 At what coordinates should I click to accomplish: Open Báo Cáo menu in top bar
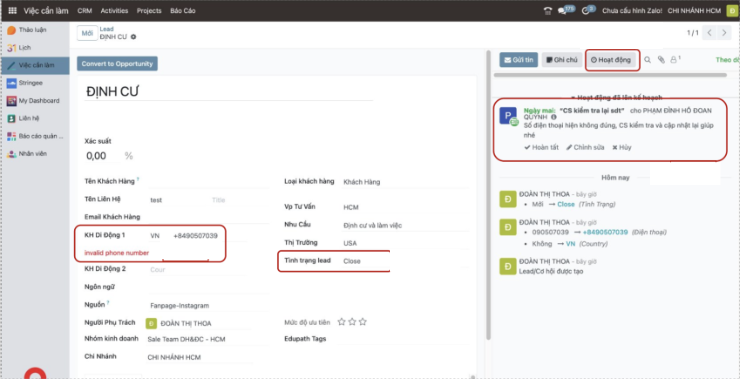[183, 10]
